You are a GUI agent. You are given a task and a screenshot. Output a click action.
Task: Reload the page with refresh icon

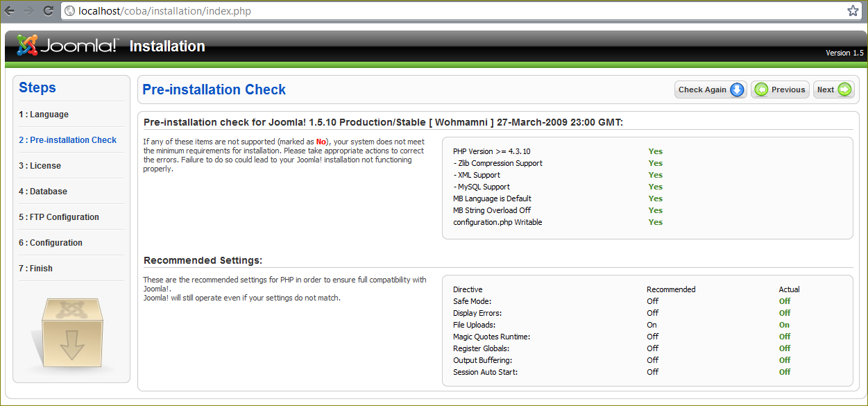(48, 10)
